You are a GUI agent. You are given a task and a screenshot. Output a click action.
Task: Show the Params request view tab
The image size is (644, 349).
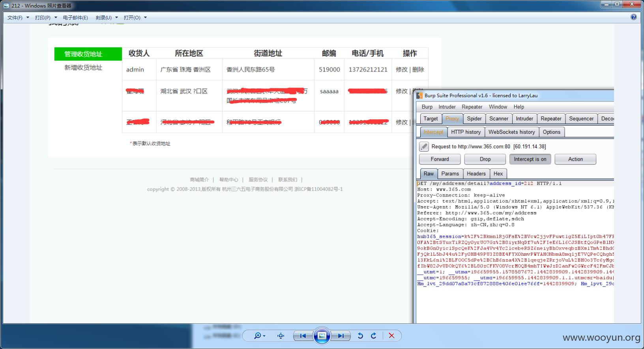(x=450, y=174)
